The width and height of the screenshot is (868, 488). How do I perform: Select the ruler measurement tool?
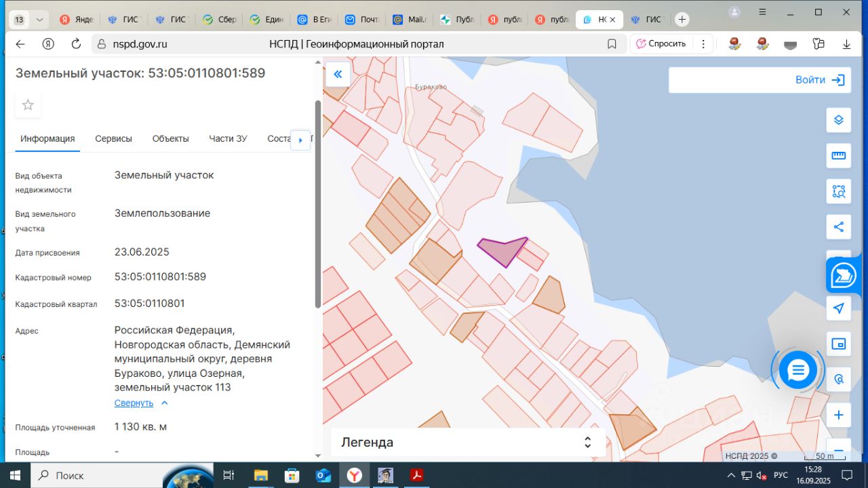click(838, 156)
